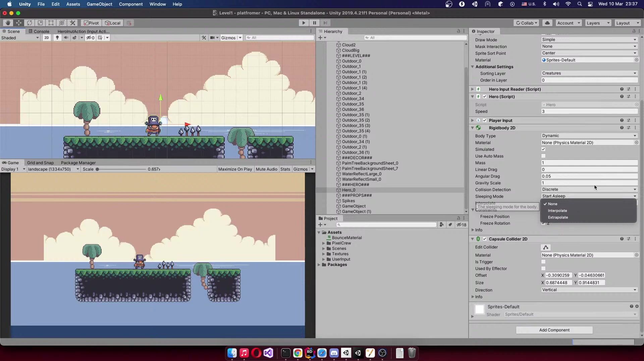Expand the PixelCrew folder
The image size is (644, 361).
pyautogui.click(x=324, y=243)
